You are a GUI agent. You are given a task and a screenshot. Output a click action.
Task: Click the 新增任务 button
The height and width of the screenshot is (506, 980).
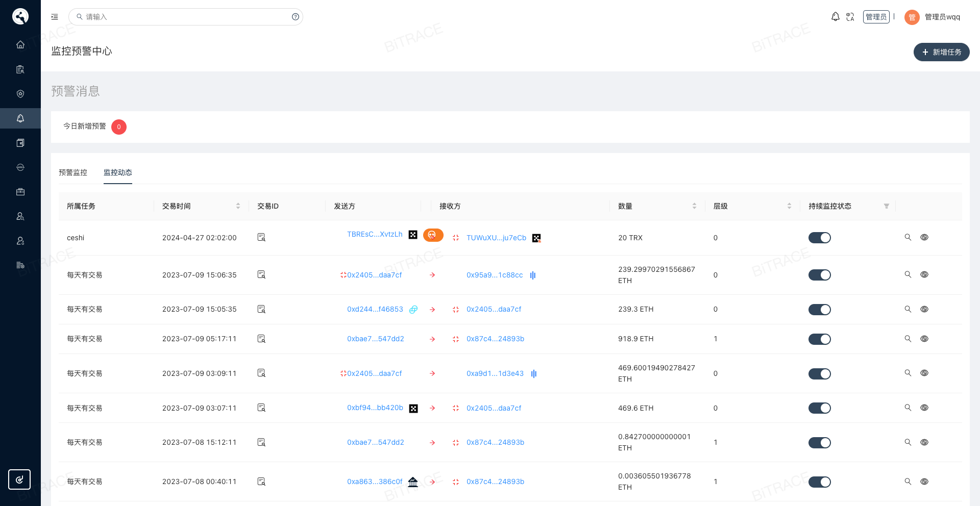(x=942, y=52)
